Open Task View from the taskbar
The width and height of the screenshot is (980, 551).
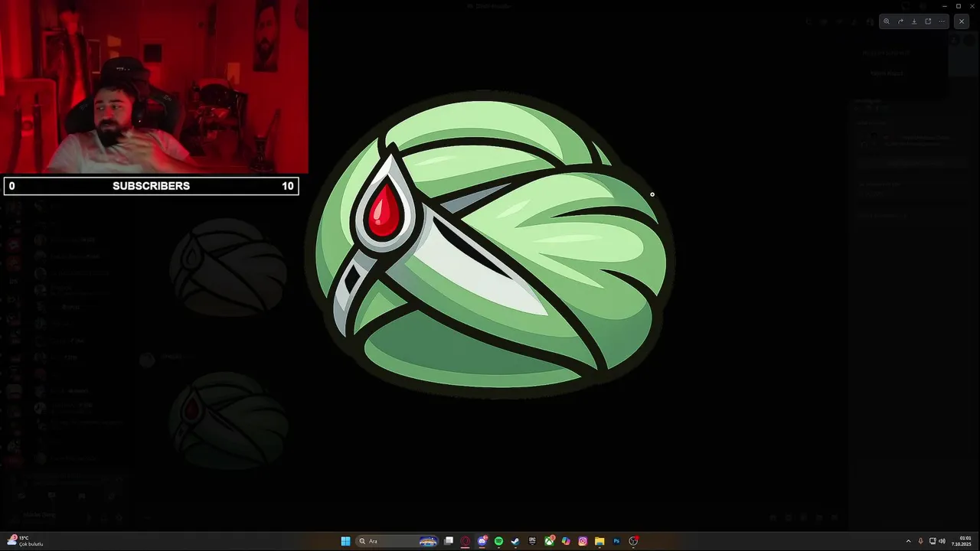pos(449,541)
